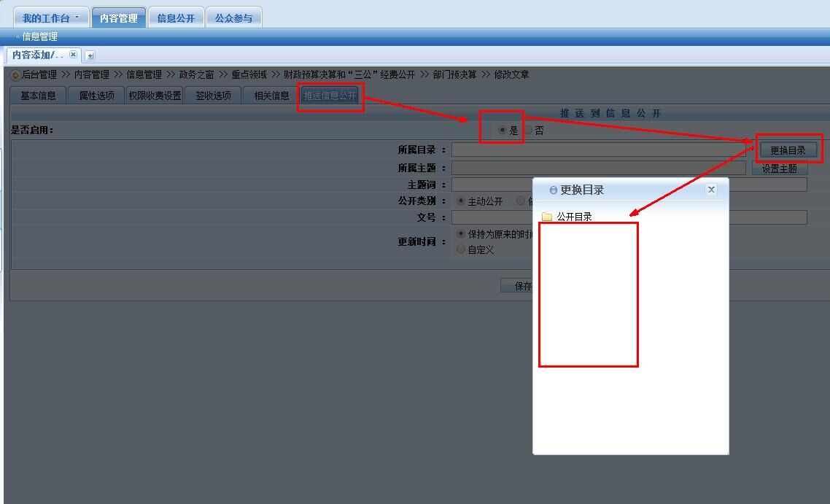Select 公开目录 tree node label

pos(574,217)
